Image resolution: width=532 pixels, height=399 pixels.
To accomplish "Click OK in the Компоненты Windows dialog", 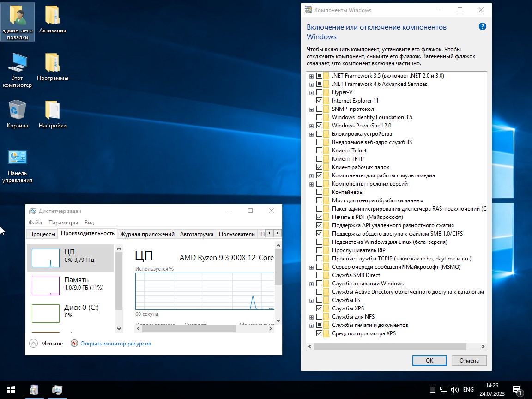I will pyautogui.click(x=429, y=360).
